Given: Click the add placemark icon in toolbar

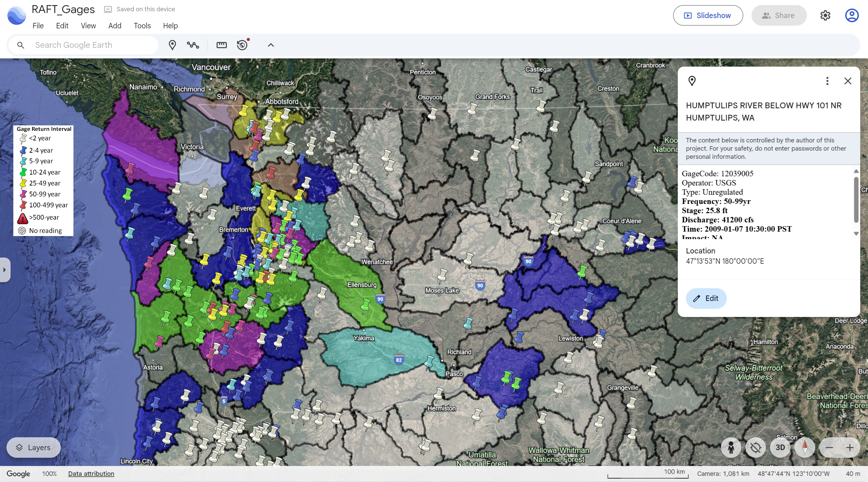Looking at the screenshot, I should click(172, 45).
